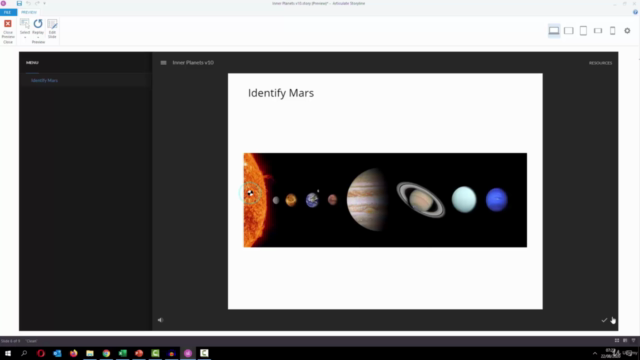Click the Undo arrow in quick access
640x360 pixels.
(28, 3)
